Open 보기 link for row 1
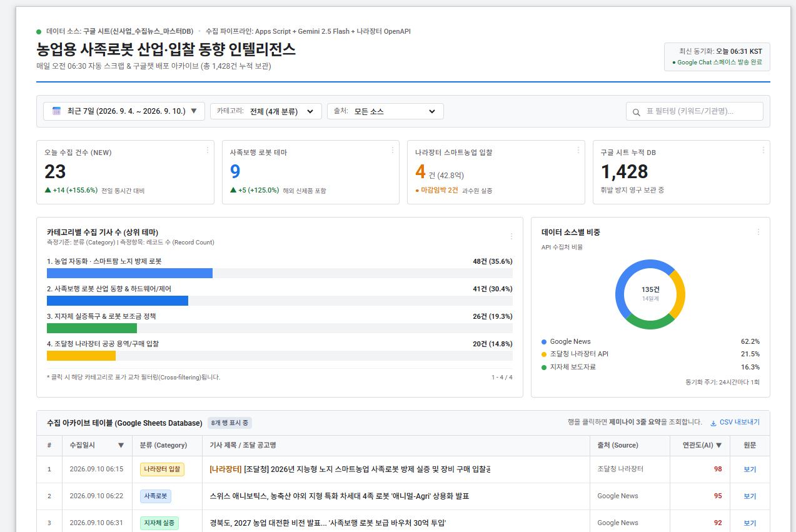The height and width of the screenshot is (532, 796). pyautogui.click(x=750, y=469)
